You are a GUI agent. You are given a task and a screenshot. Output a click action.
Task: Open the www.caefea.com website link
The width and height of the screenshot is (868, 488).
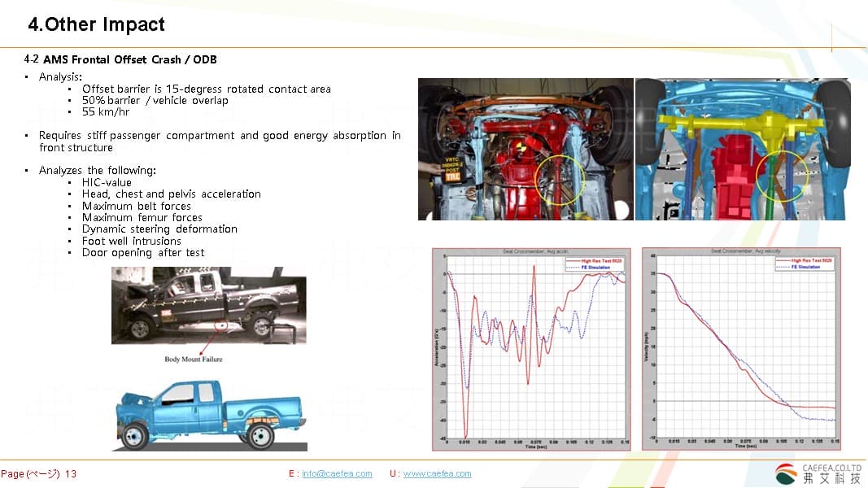(x=437, y=473)
